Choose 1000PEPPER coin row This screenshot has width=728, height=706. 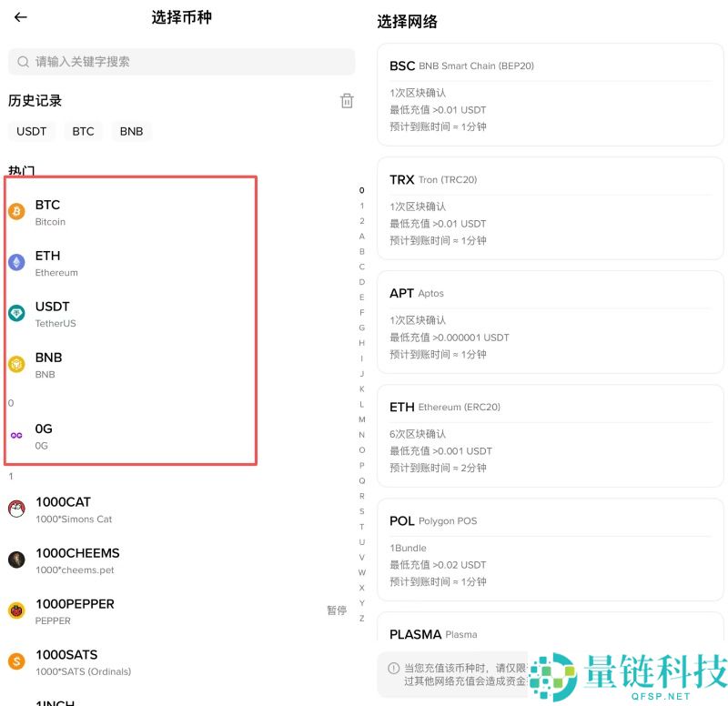point(181,611)
